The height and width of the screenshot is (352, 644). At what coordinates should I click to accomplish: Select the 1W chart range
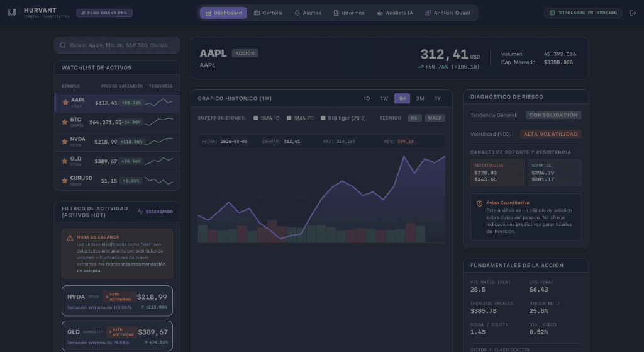coord(384,98)
